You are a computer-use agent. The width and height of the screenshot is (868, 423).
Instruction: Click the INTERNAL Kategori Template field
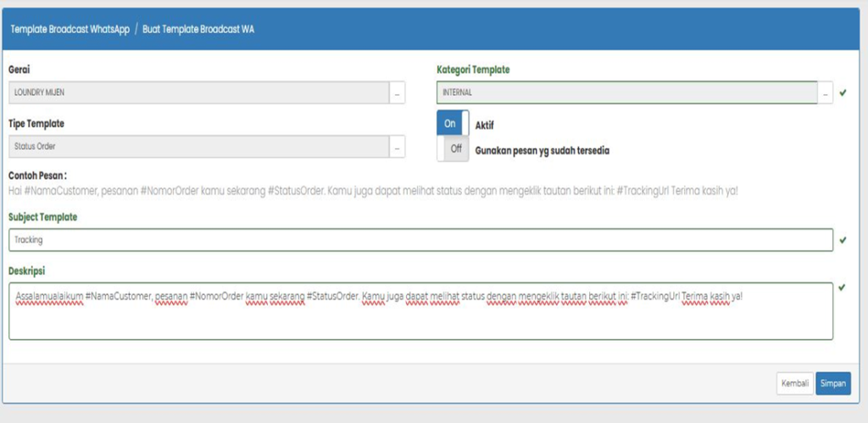pos(627,92)
